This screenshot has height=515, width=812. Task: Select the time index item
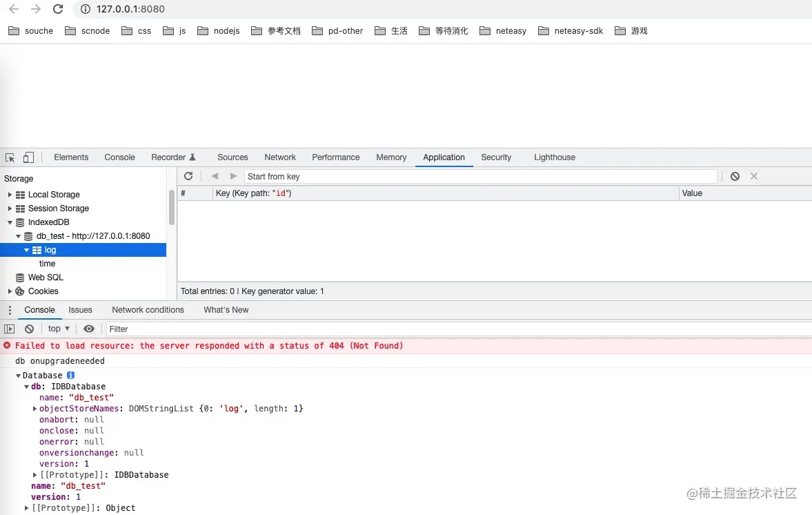[47, 264]
